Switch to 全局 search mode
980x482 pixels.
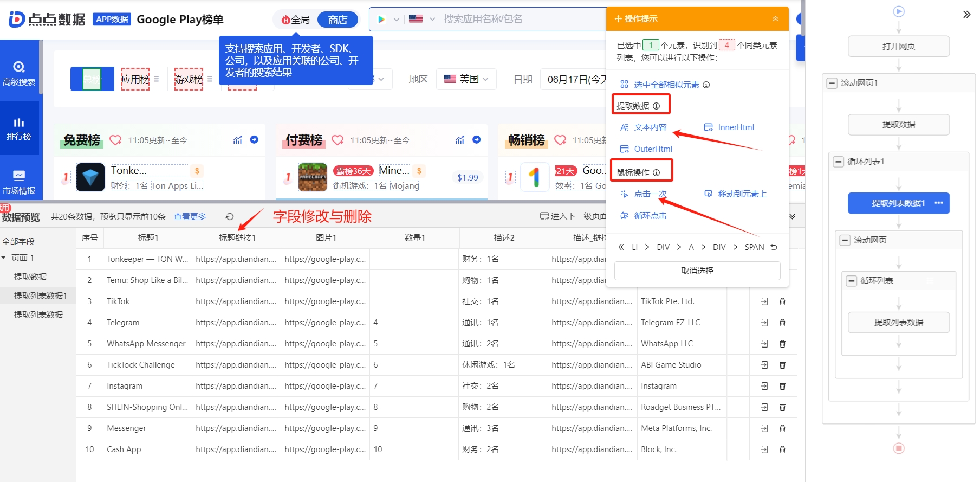[x=296, y=20]
